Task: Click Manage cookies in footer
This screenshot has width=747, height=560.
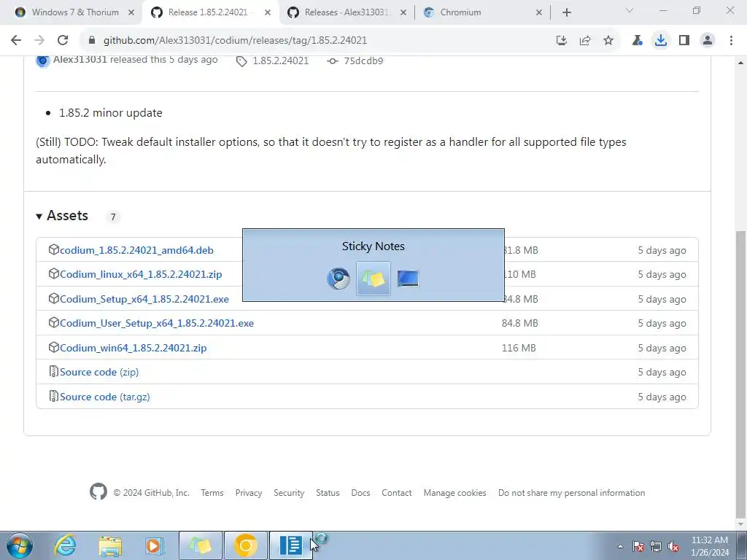Action: pyautogui.click(x=455, y=493)
